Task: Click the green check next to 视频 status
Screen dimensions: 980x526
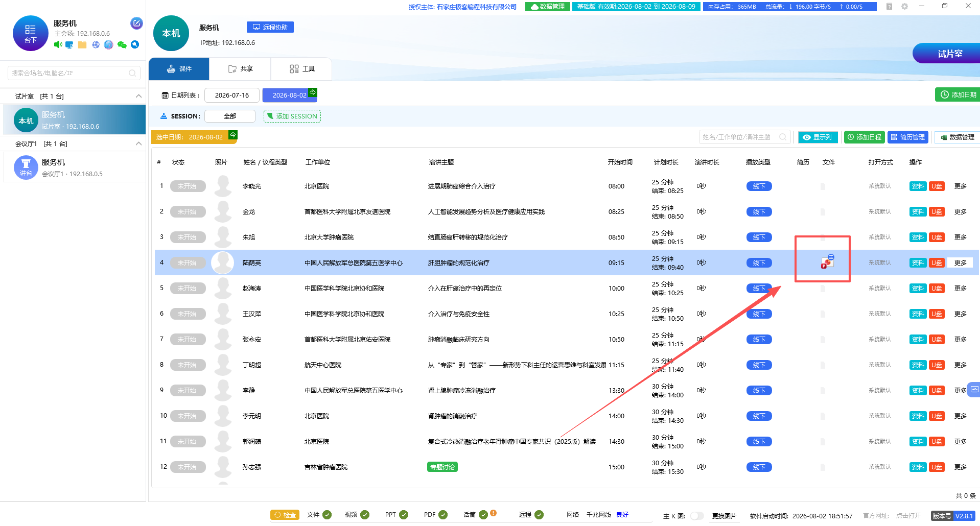Action: click(x=365, y=515)
